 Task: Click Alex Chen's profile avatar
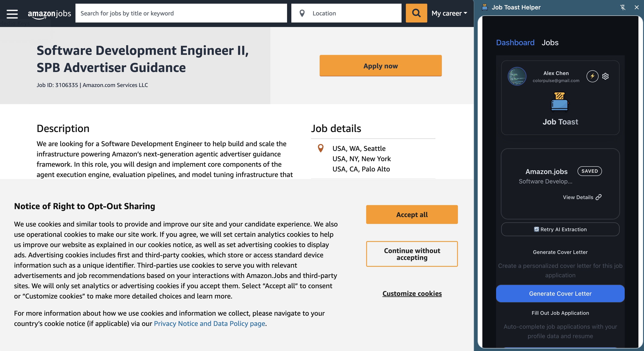[x=517, y=76]
